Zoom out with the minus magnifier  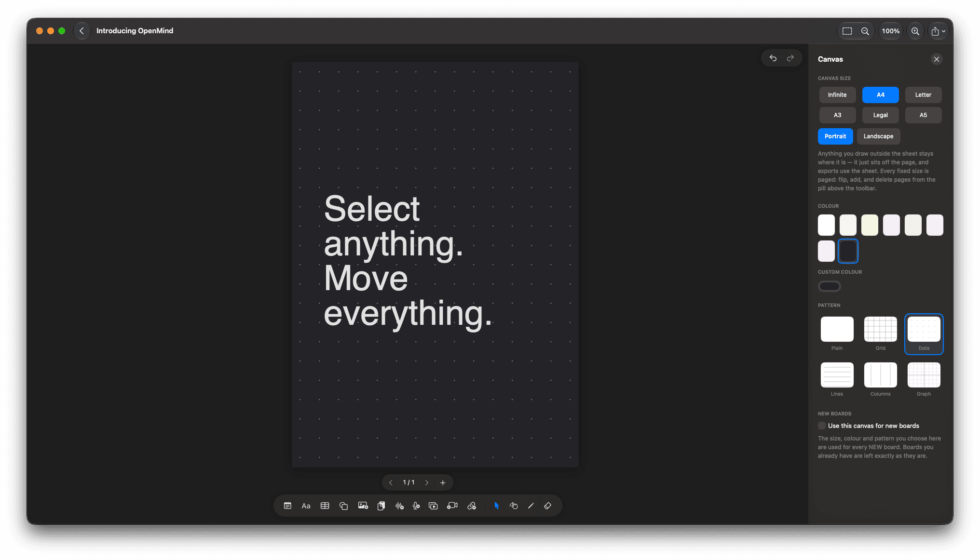(x=865, y=31)
